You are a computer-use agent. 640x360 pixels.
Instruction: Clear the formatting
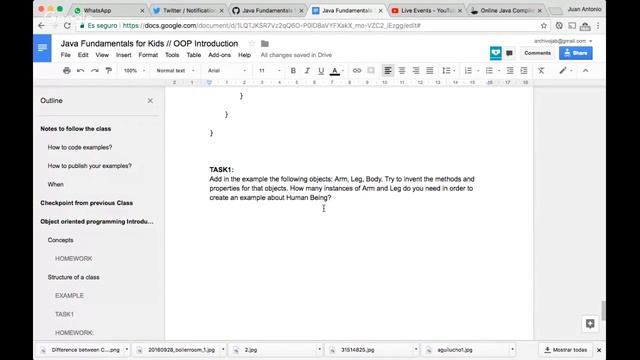[541, 71]
